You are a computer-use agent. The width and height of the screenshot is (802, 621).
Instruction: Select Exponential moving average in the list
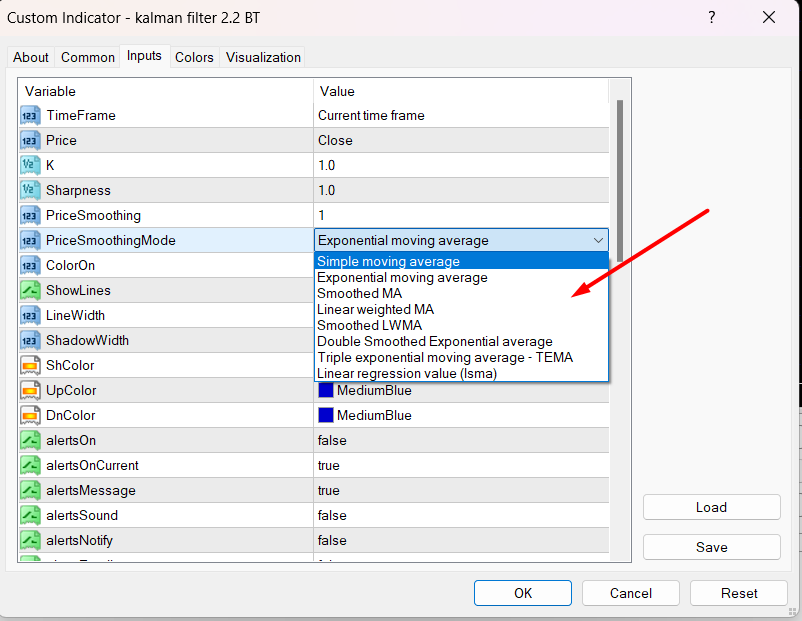(461, 278)
